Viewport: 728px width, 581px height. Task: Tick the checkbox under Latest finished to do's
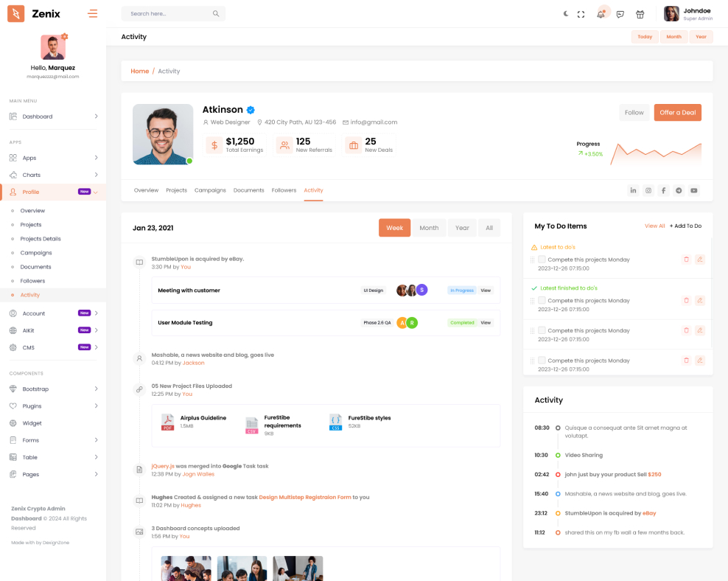[542, 300]
